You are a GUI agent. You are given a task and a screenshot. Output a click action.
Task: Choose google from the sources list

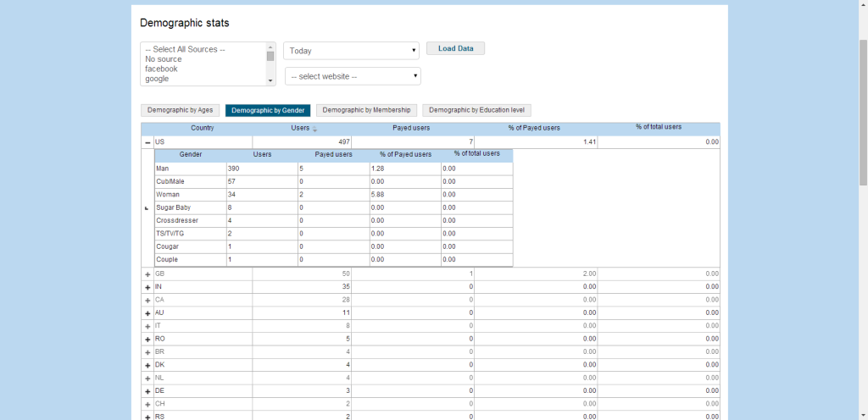pos(157,79)
